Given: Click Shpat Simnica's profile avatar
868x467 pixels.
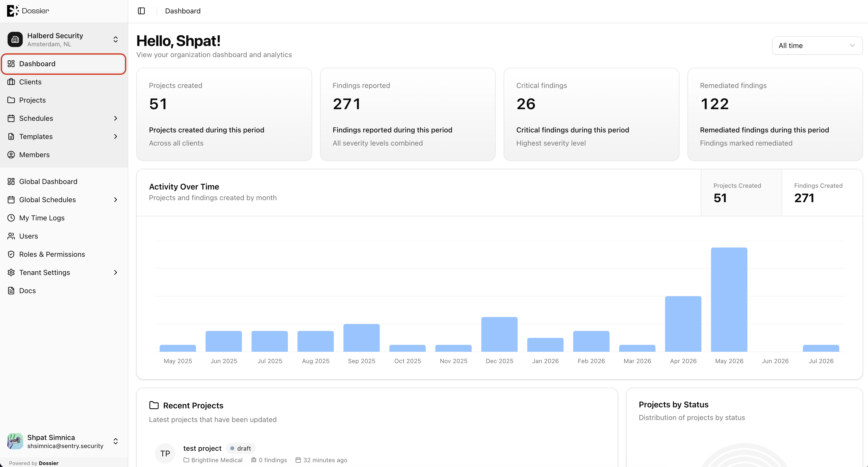Looking at the screenshot, I should (x=15, y=441).
